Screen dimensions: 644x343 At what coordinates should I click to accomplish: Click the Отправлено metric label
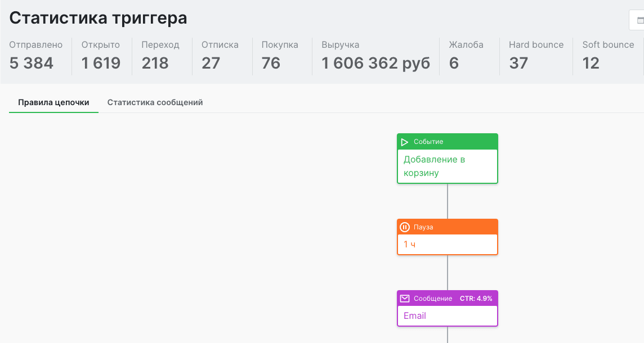(35, 45)
